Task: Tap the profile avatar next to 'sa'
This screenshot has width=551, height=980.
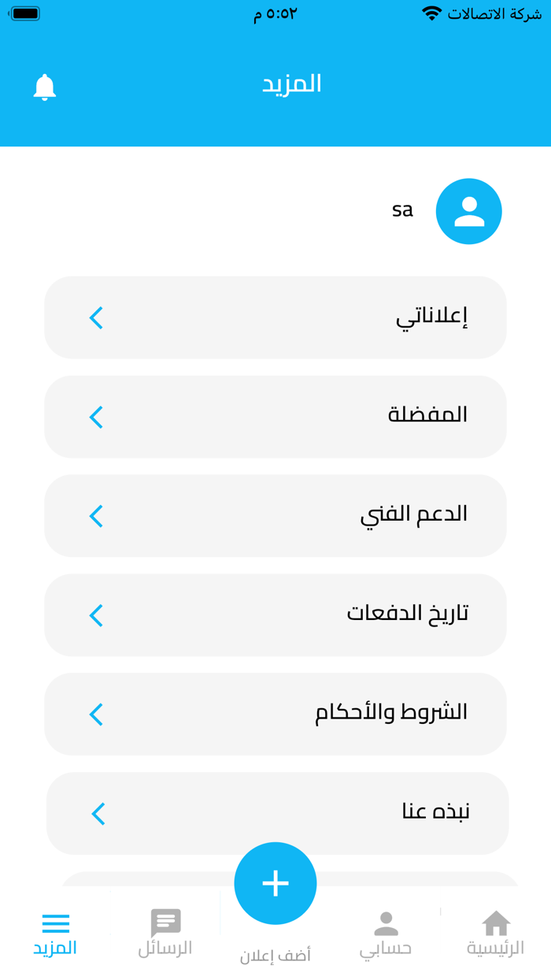Action: [x=468, y=211]
